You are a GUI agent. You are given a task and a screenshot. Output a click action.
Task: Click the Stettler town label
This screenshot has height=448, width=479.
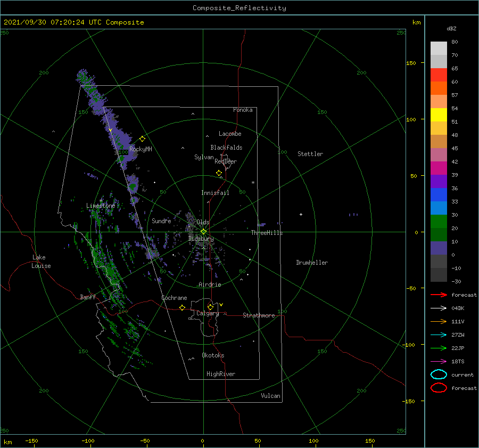click(310, 154)
